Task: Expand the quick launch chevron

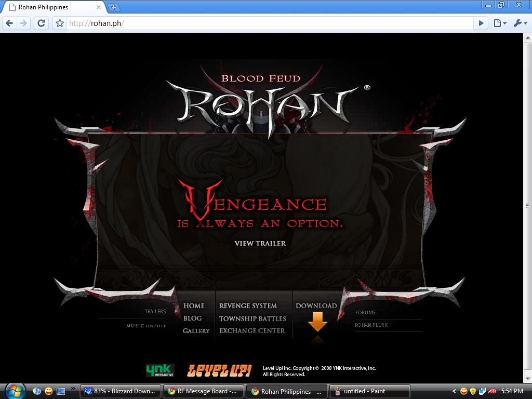Action: (73, 389)
